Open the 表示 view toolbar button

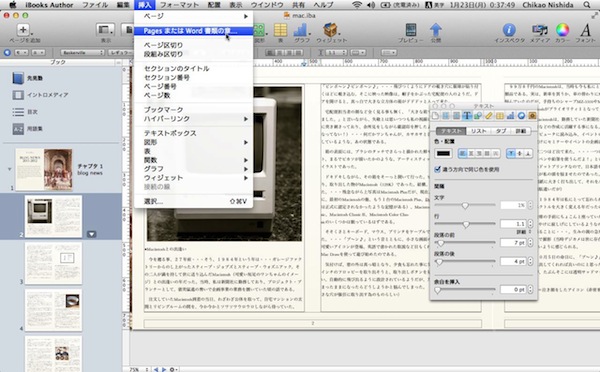click(105, 30)
